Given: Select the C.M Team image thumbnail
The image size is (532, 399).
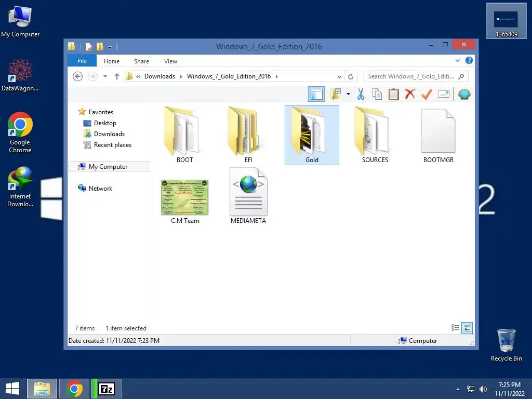Looking at the screenshot, I should 184,198.
